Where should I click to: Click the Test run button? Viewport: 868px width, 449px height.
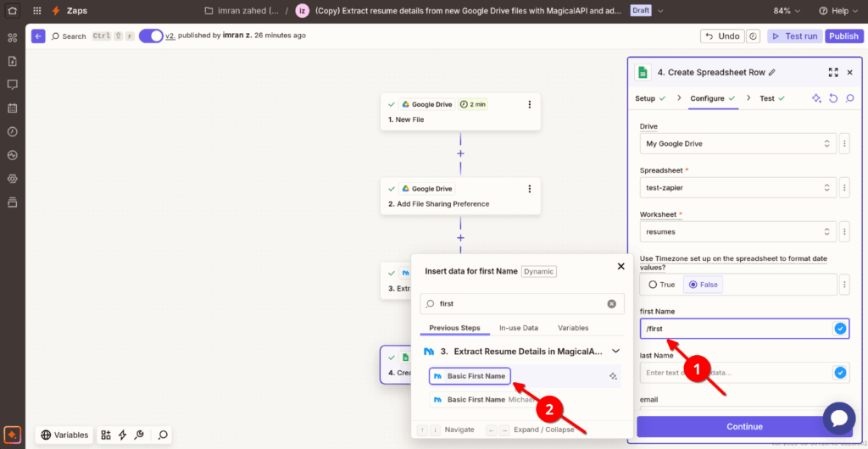[x=794, y=36]
